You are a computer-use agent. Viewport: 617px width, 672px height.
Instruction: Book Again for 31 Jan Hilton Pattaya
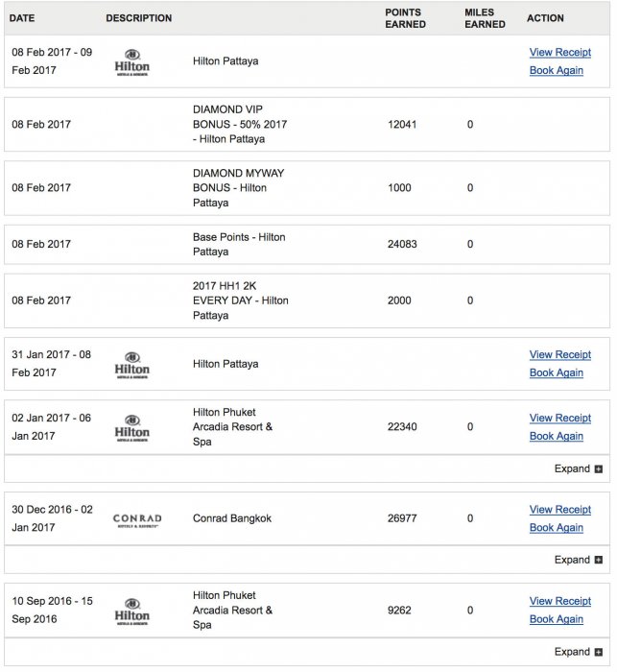pyautogui.click(x=557, y=373)
